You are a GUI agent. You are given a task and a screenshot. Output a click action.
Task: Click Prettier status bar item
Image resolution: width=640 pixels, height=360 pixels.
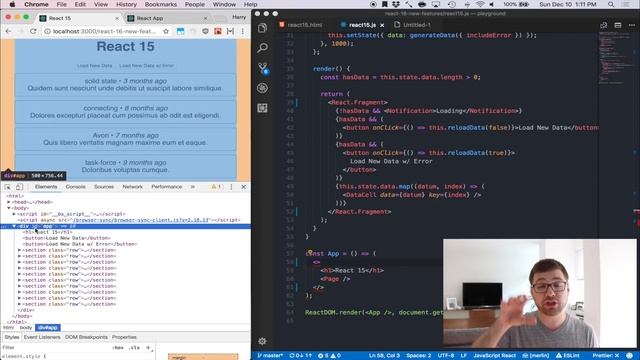(606, 356)
